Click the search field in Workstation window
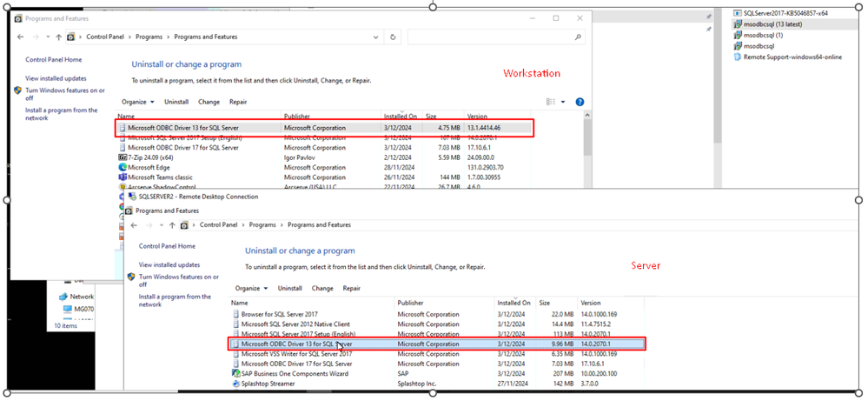 [496, 37]
